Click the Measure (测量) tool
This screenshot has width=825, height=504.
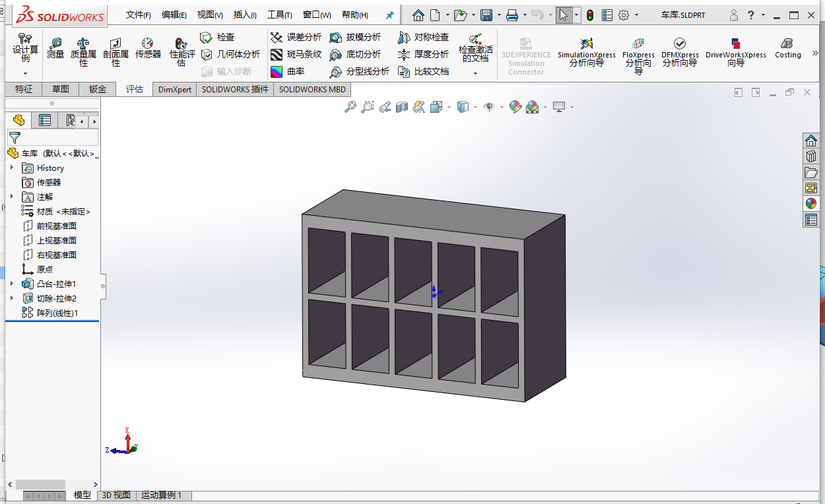(x=55, y=48)
